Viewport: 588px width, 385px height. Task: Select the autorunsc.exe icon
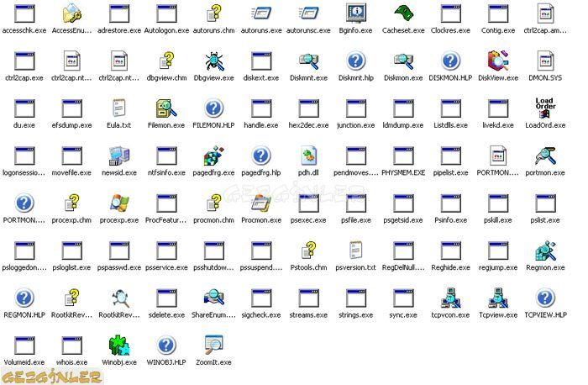(x=308, y=13)
